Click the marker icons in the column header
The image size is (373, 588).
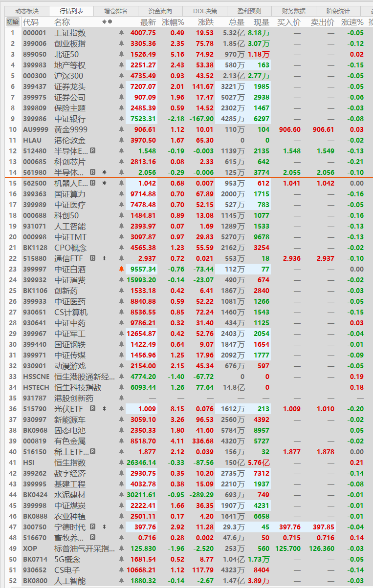(107, 22)
